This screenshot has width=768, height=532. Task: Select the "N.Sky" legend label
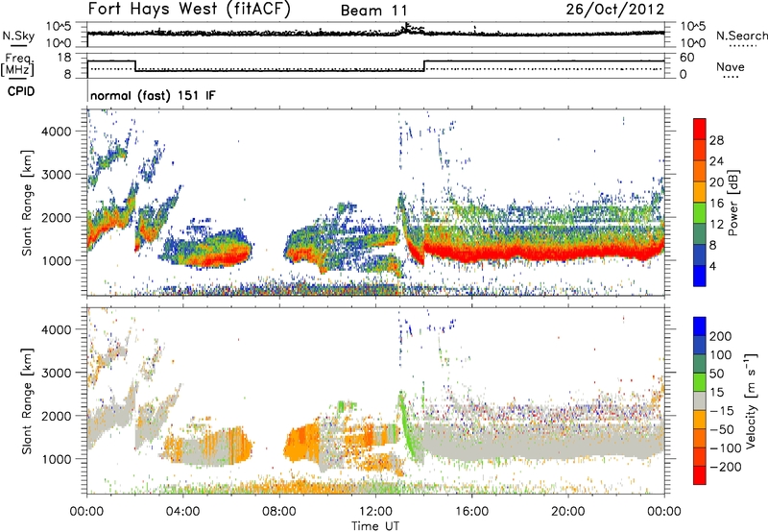pos(18,36)
